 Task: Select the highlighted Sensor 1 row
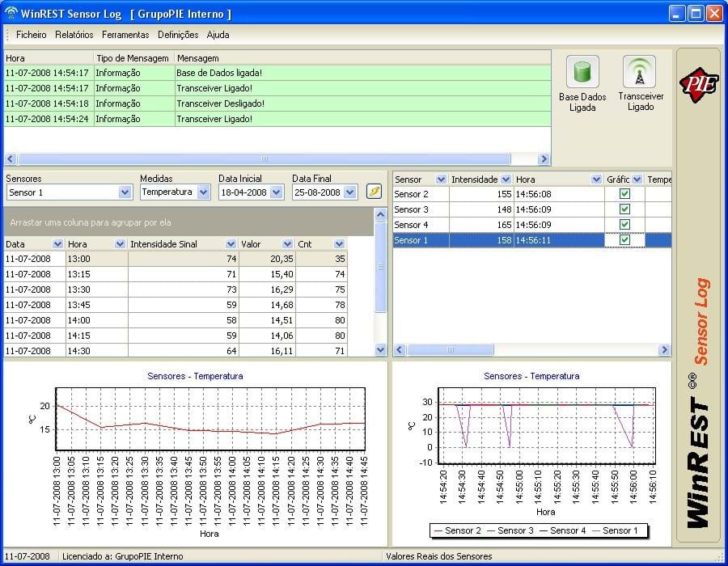pyautogui.click(x=532, y=240)
